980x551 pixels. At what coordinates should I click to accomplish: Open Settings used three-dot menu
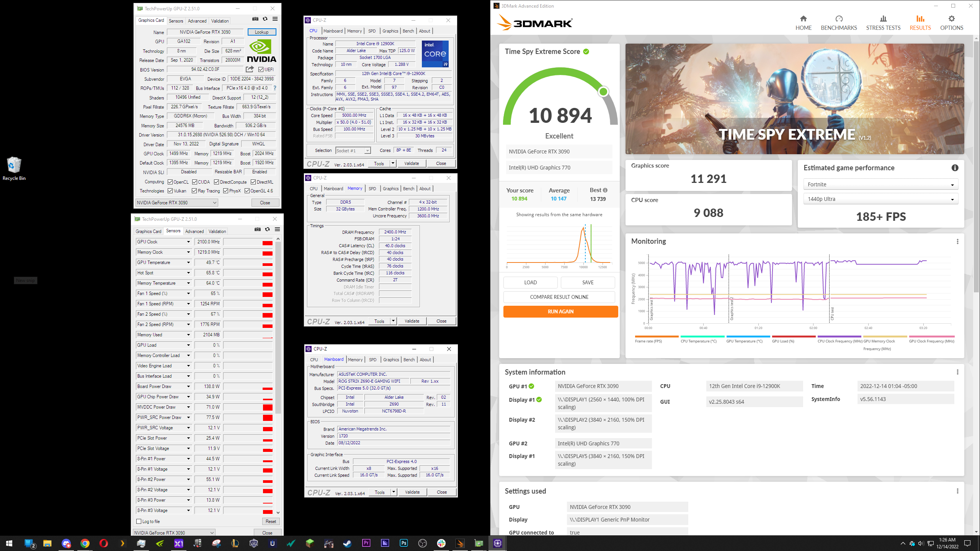coord(957,491)
